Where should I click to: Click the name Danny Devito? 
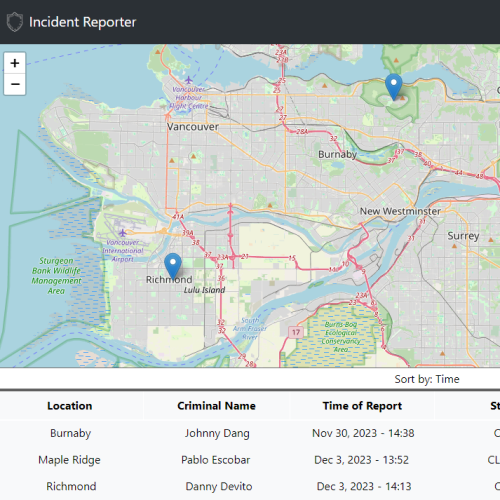click(x=219, y=486)
